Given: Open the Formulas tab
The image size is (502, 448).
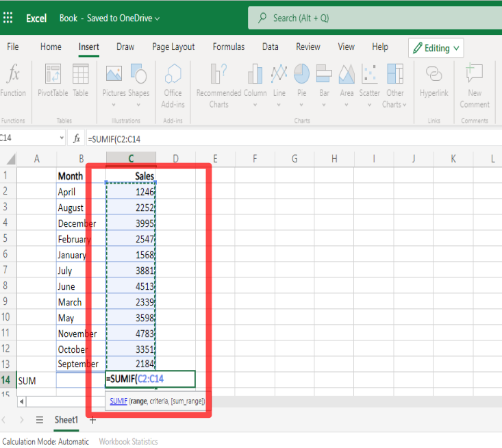Looking at the screenshot, I should 229,47.
